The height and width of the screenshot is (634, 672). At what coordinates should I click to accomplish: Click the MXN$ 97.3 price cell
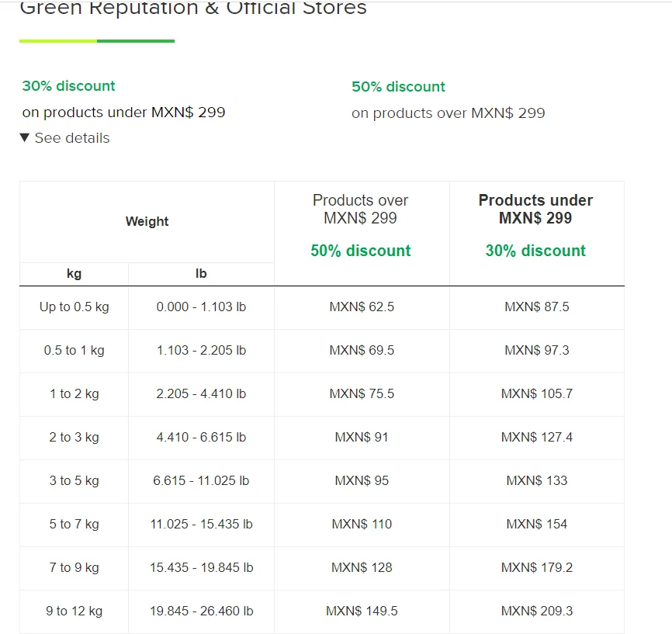pos(537,351)
